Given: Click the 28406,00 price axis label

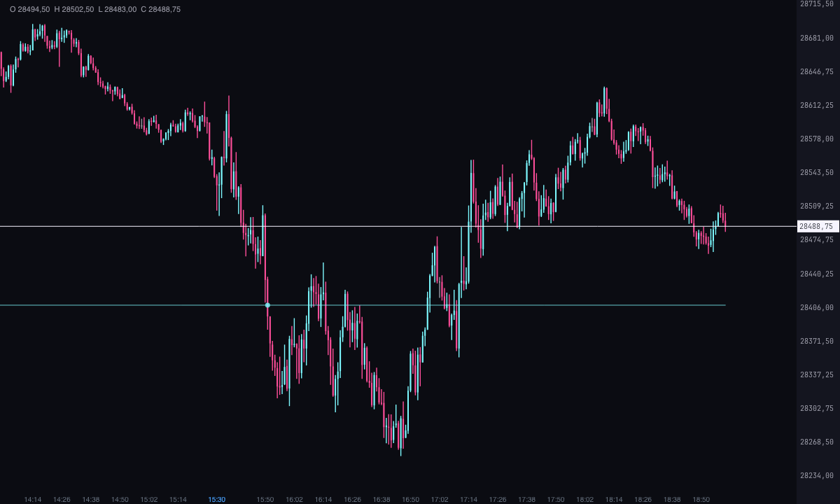Looking at the screenshot, I should pos(817,307).
